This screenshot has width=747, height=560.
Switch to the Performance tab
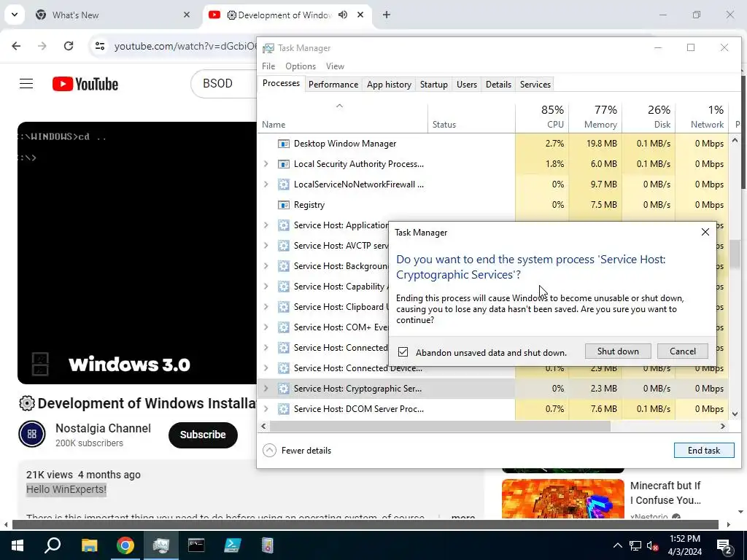[x=333, y=85]
